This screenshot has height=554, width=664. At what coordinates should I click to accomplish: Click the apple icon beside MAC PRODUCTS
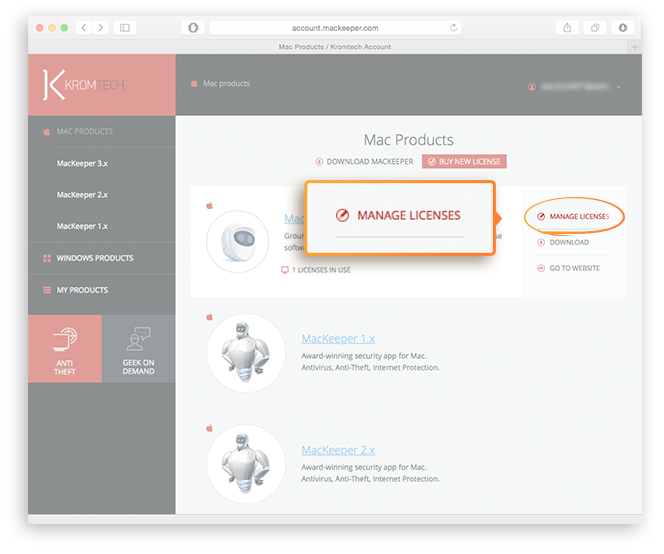pyautogui.click(x=47, y=132)
